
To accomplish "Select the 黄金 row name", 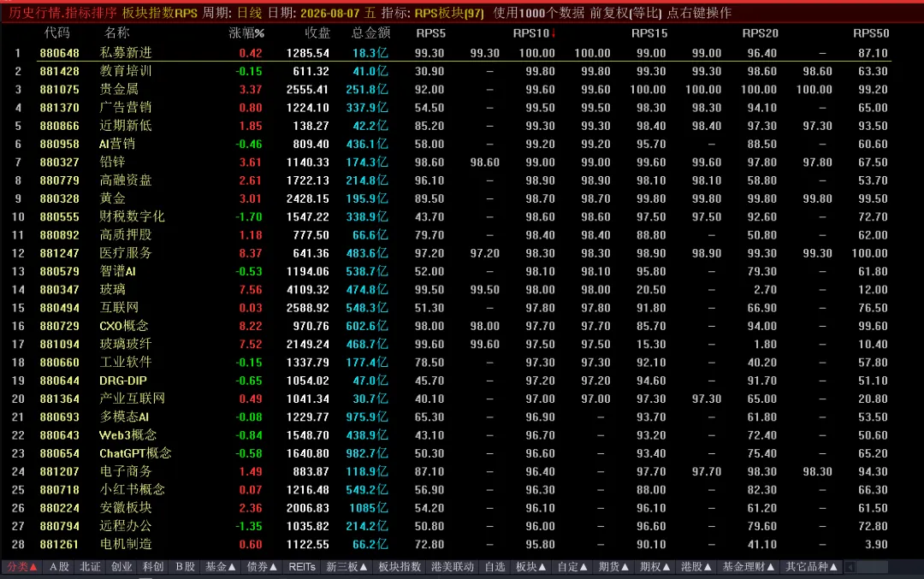I will click(x=112, y=198).
